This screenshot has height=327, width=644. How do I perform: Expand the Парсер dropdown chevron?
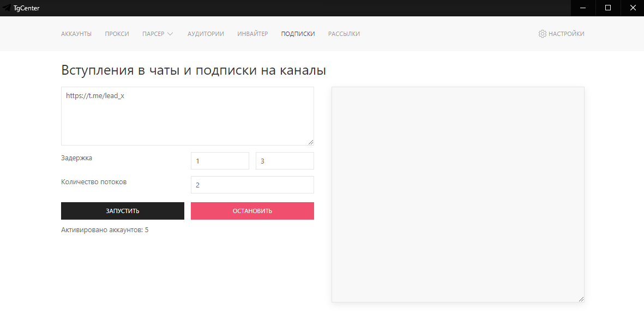[170, 34]
